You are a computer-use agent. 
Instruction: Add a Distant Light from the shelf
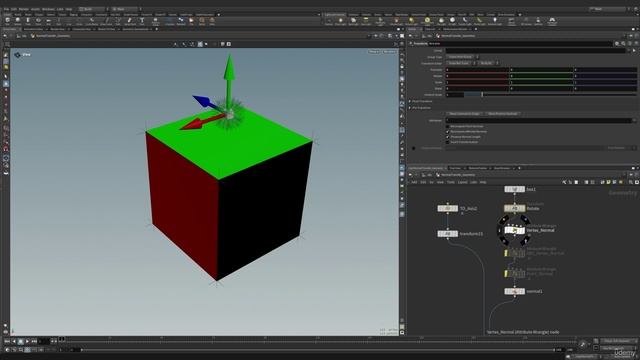coord(411,21)
